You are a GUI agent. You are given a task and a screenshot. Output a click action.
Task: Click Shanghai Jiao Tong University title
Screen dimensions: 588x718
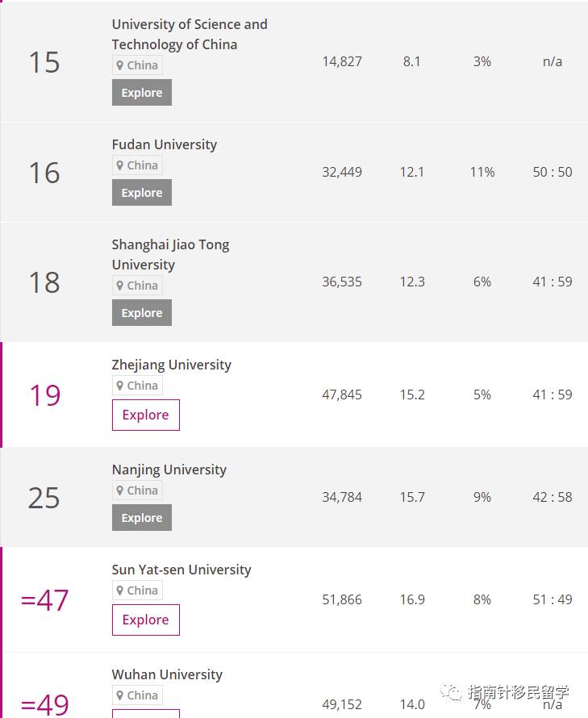click(170, 255)
